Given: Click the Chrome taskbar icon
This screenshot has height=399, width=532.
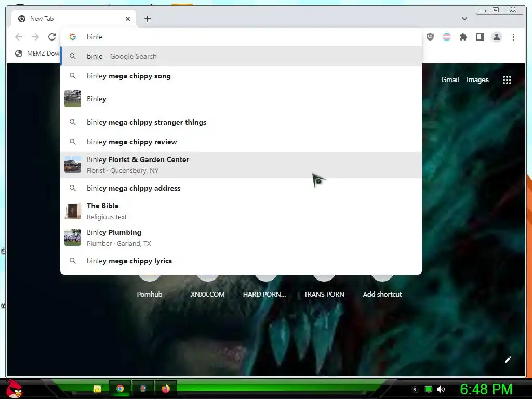Looking at the screenshot, I should 120,389.
